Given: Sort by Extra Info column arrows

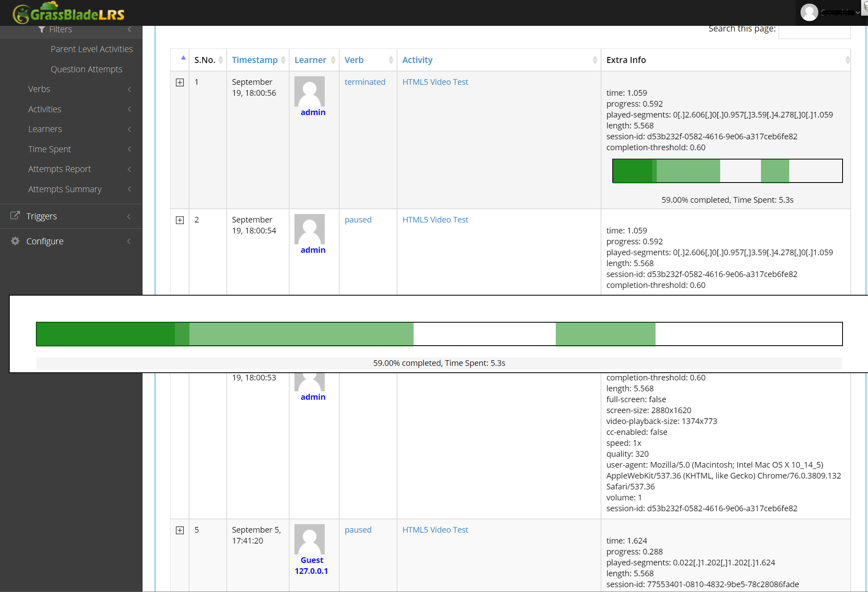Looking at the screenshot, I should click(847, 60).
